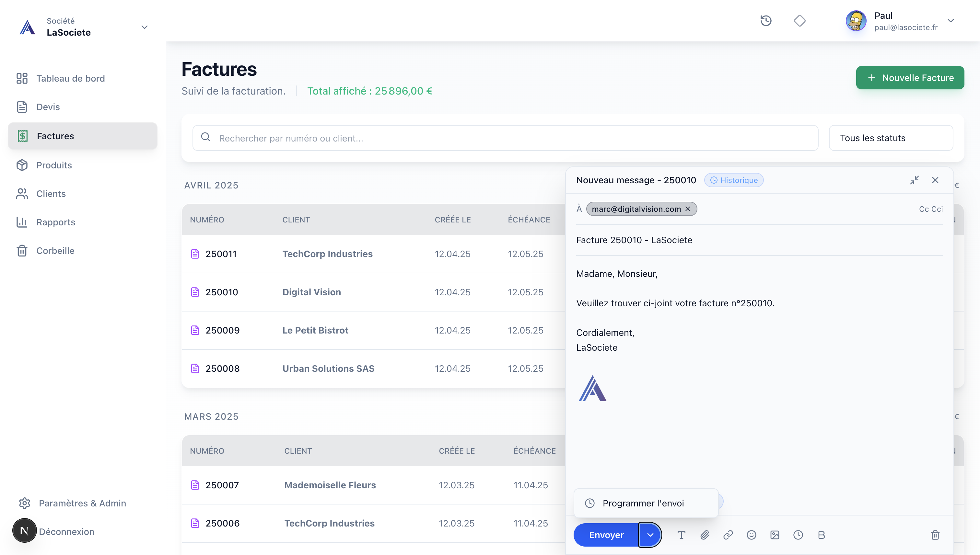This screenshot has height=555, width=980.
Task: Open text formatting with the T icon
Action: coord(681,535)
